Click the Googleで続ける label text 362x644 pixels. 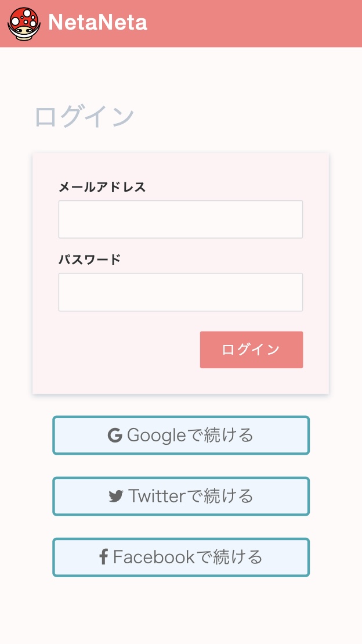coord(190,436)
